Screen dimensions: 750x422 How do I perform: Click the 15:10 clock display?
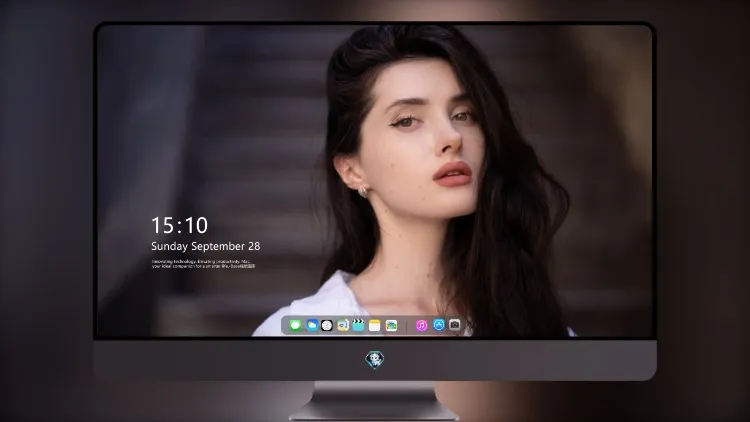click(179, 225)
